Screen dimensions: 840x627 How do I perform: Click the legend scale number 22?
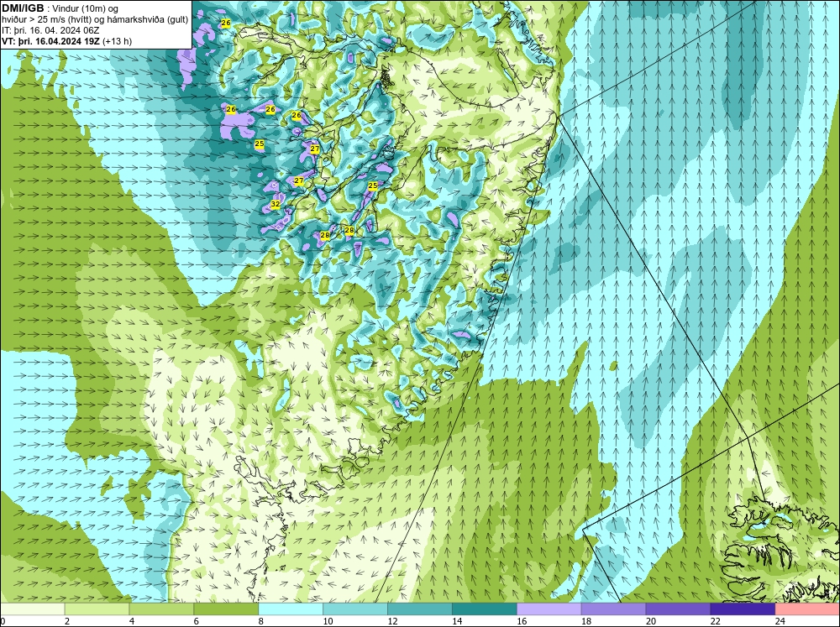click(715, 621)
